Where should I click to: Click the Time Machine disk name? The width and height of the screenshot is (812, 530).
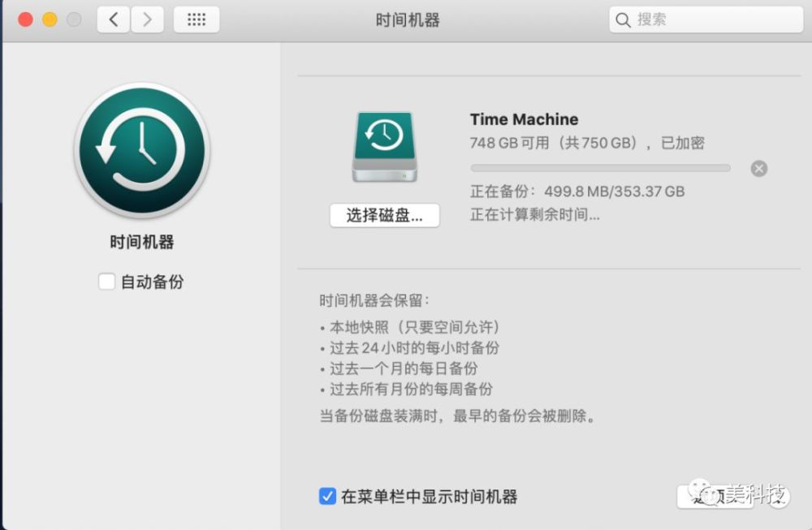tap(524, 119)
